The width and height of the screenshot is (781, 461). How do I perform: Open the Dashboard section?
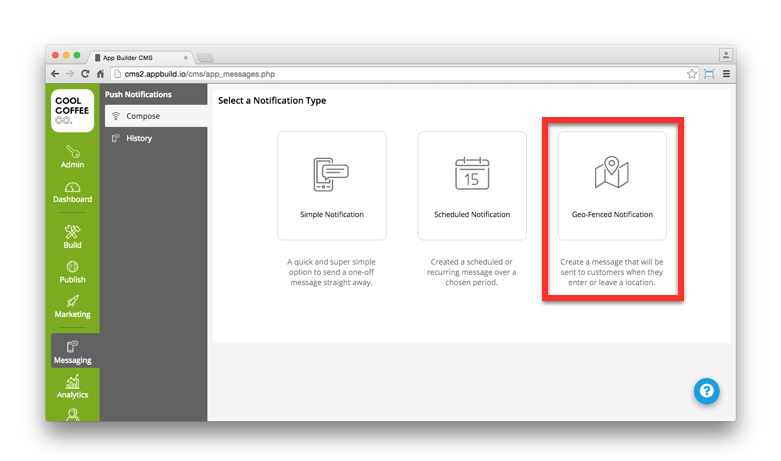click(x=72, y=192)
